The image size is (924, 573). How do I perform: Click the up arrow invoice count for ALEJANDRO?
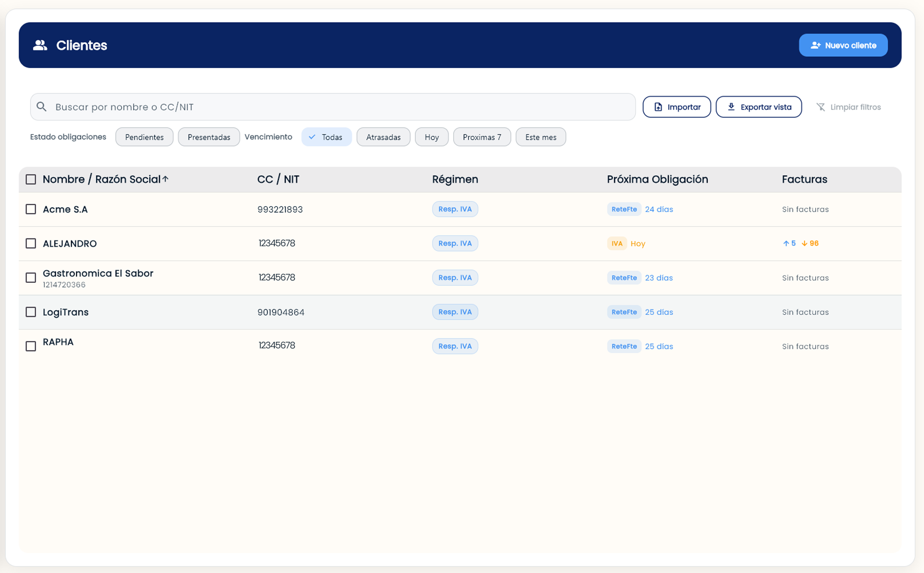tap(789, 243)
